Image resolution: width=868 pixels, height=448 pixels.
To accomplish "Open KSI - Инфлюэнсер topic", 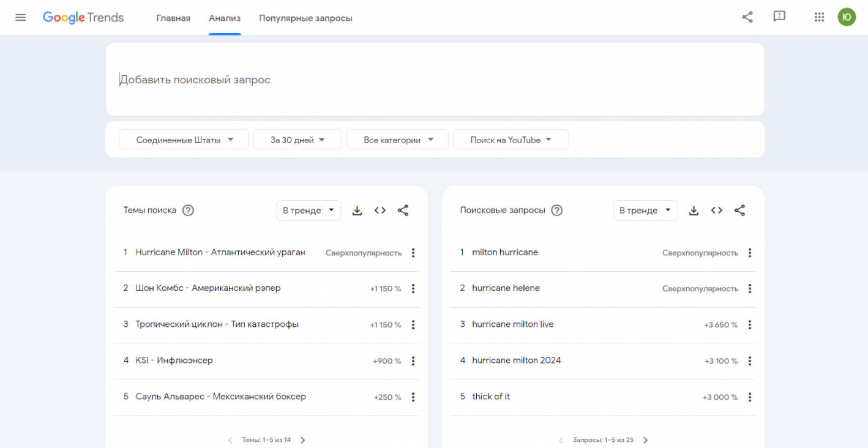I will [174, 360].
